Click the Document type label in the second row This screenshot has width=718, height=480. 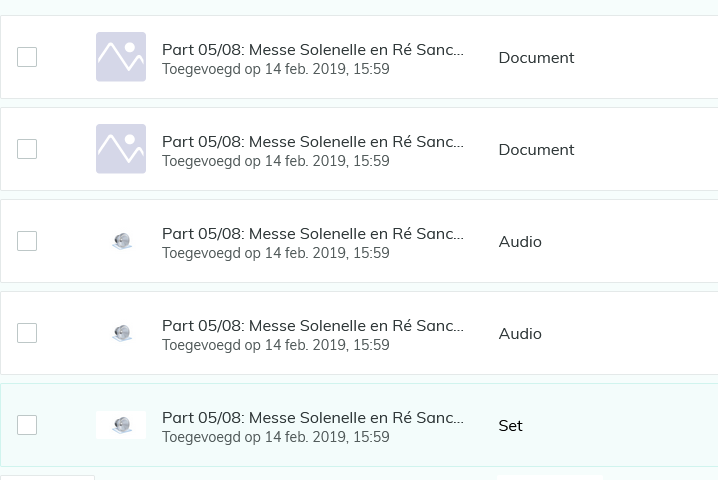pyautogui.click(x=536, y=150)
